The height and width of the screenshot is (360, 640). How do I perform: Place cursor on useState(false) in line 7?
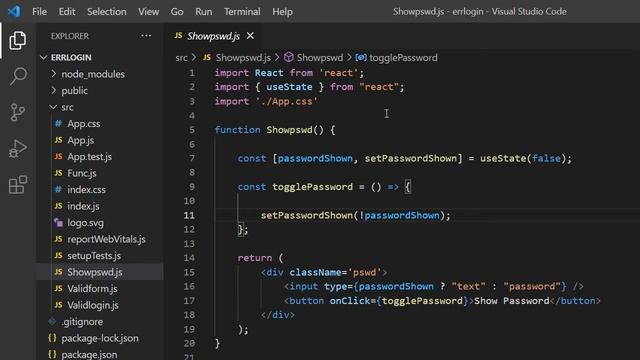click(523, 158)
